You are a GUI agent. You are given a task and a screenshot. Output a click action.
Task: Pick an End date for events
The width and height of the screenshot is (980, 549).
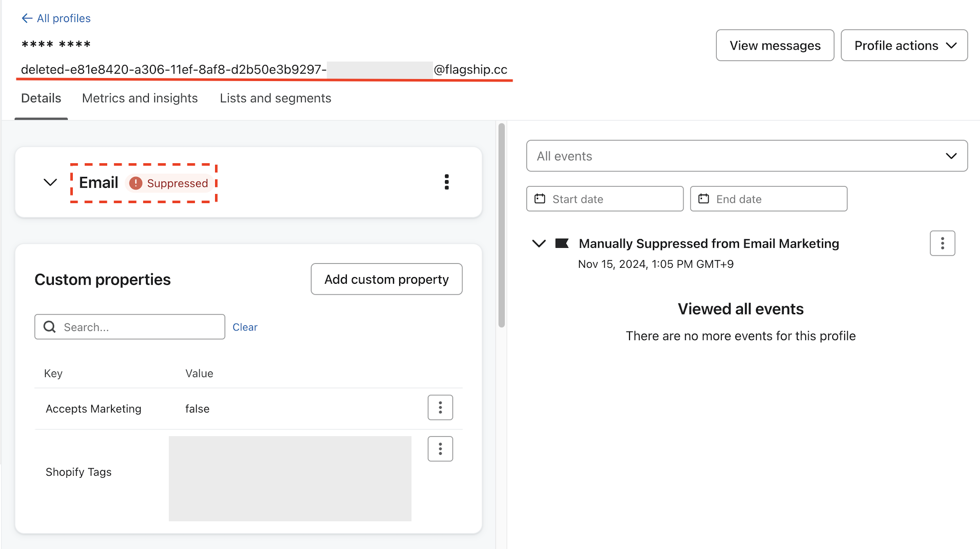click(769, 199)
